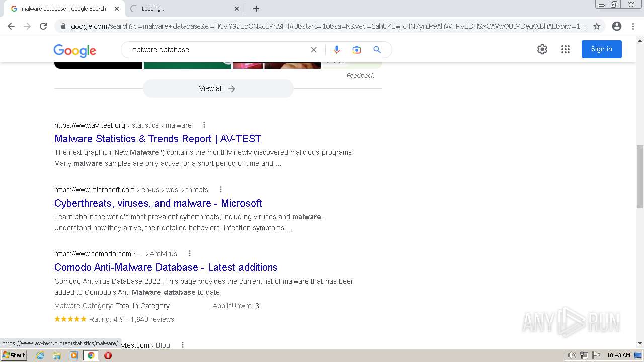Open the Windows Start menu
Image resolution: width=644 pixels, height=362 pixels.
pyautogui.click(x=14, y=355)
